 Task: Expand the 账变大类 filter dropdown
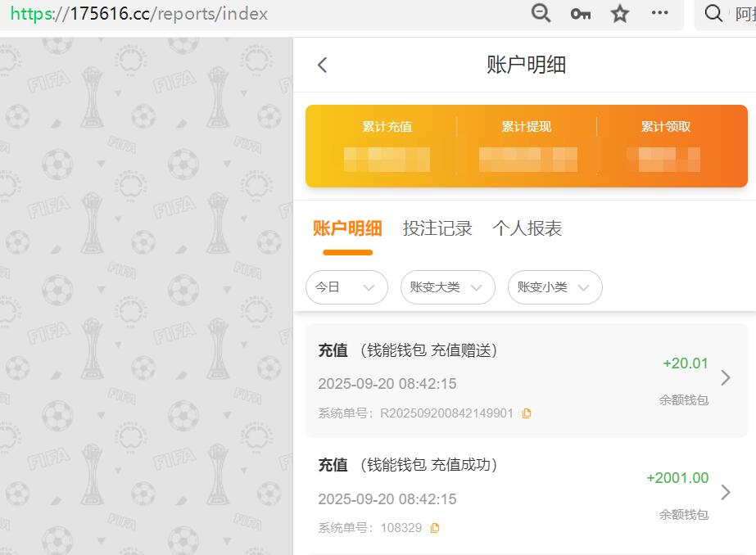pyautogui.click(x=447, y=287)
